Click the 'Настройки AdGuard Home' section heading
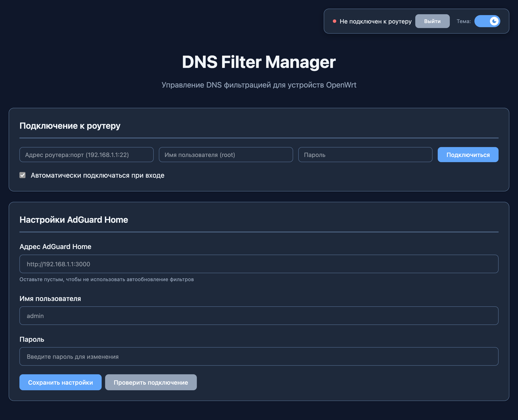The height and width of the screenshot is (420, 518). pos(74,220)
